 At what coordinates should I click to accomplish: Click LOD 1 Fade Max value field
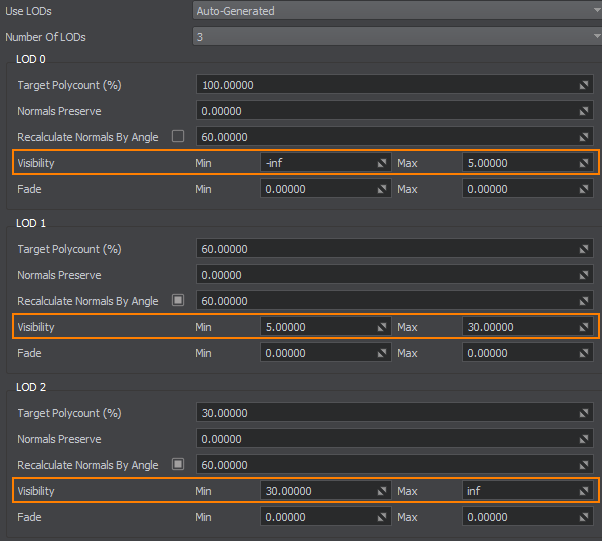point(520,353)
